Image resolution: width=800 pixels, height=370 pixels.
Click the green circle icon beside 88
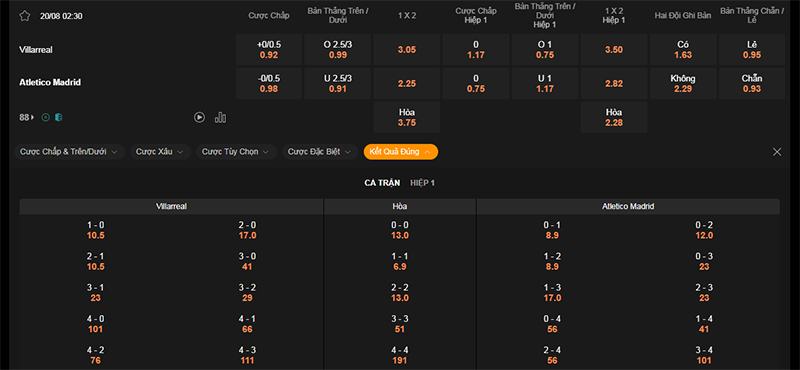tap(45, 117)
